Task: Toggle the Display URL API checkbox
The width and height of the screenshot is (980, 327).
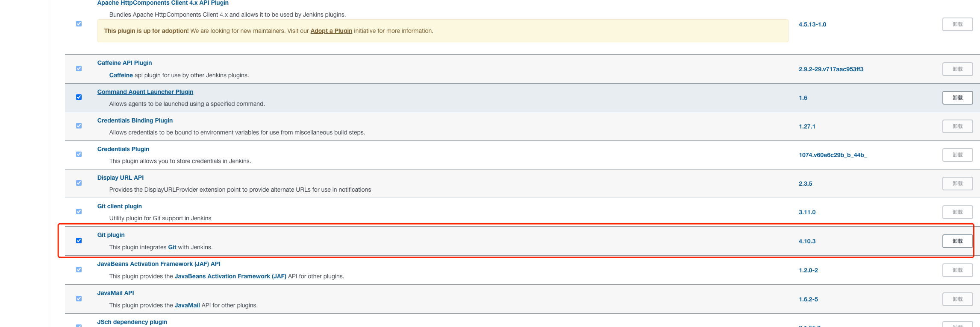Action: (x=79, y=183)
